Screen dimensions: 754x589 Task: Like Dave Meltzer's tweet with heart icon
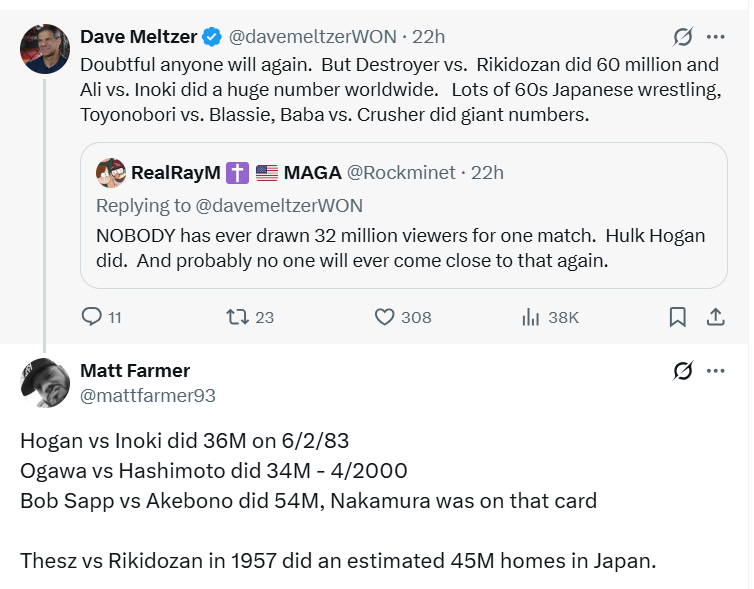(384, 317)
